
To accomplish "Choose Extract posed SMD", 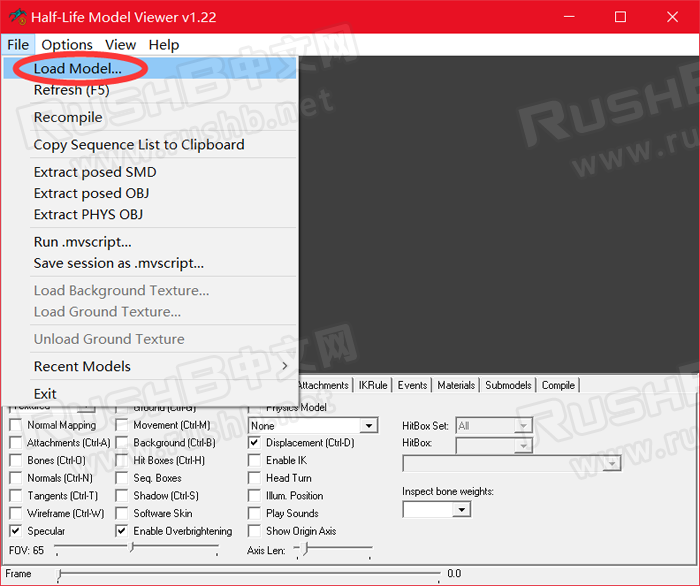I will click(95, 172).
